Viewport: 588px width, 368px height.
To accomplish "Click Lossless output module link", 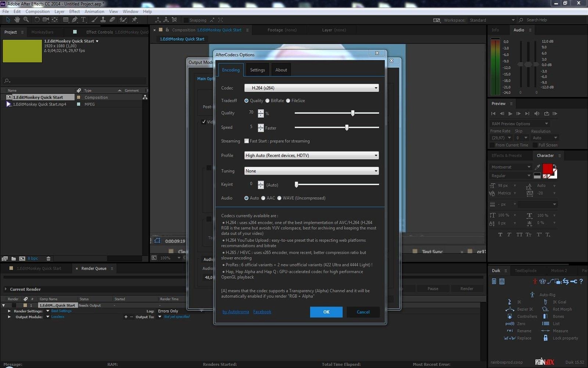I will [58, 317].
